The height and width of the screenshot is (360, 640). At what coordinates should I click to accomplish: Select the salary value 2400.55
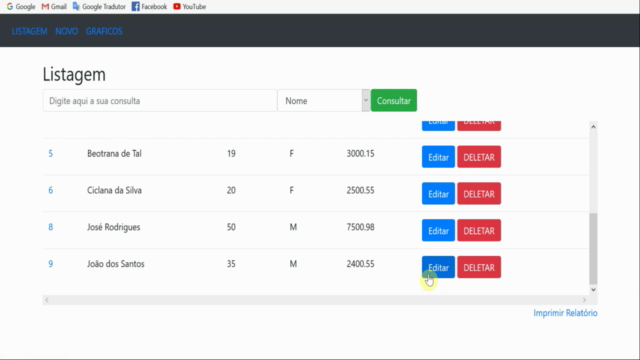[360, 264]
